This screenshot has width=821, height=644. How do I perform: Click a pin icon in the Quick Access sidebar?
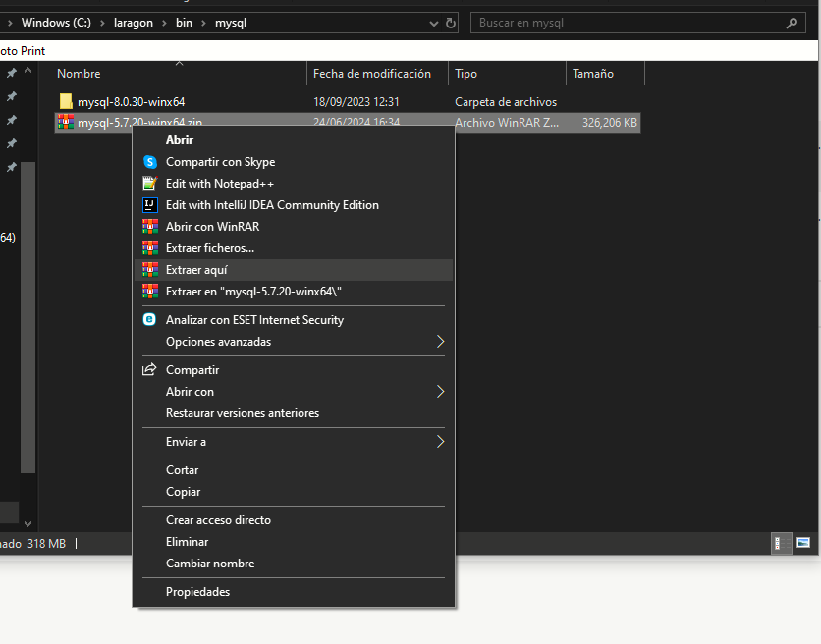12,72
